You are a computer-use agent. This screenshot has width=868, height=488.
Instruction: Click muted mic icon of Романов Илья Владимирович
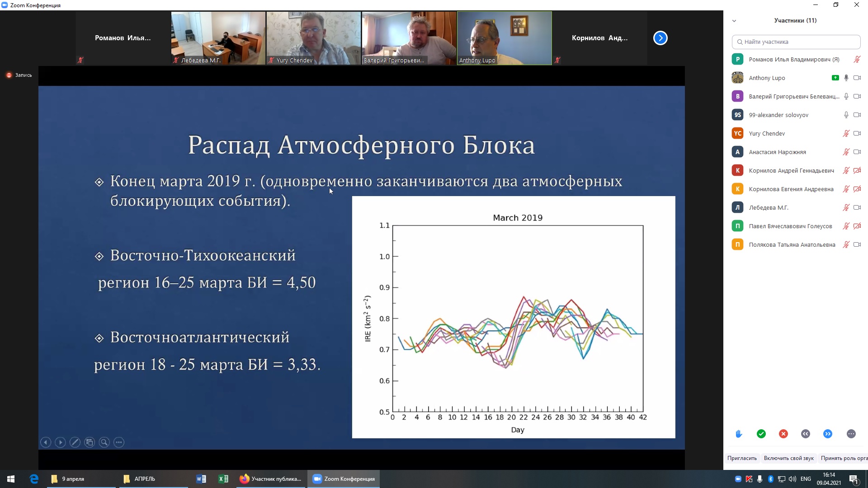click(x=857, y=59)
